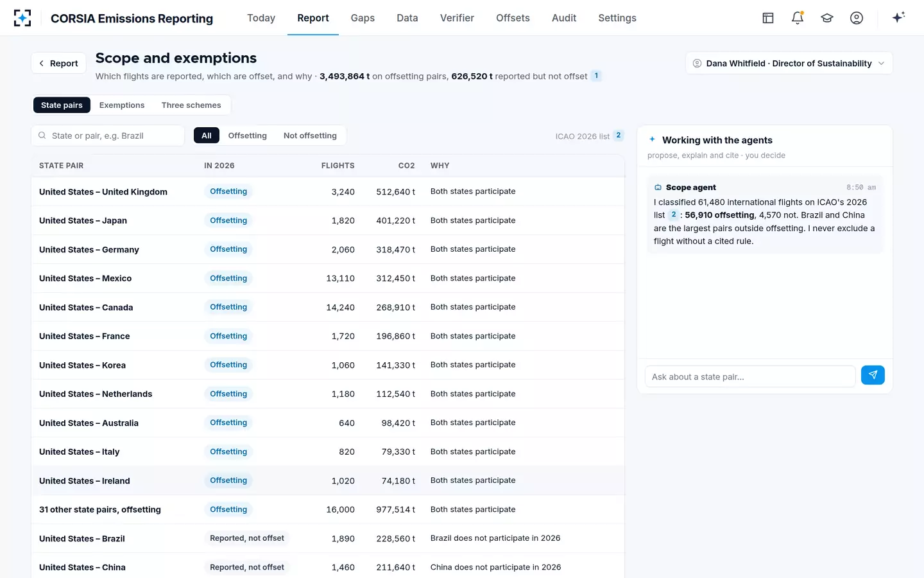Click the back chevron Report button

pos(59,63)
